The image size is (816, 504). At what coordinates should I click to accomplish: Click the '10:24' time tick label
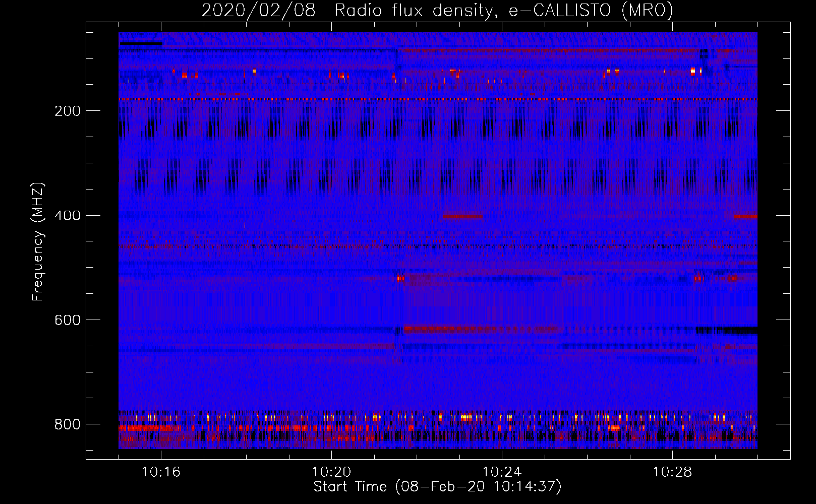(x=502, y=472)
